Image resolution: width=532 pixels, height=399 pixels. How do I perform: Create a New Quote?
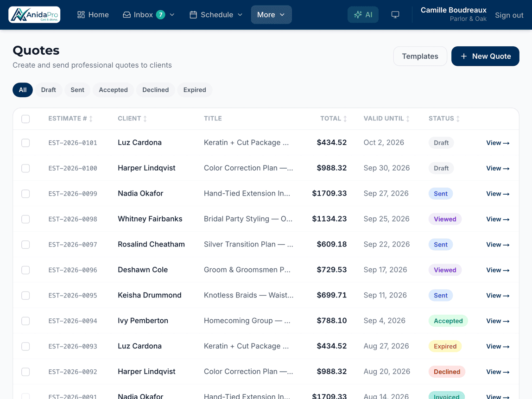[485, 57]
